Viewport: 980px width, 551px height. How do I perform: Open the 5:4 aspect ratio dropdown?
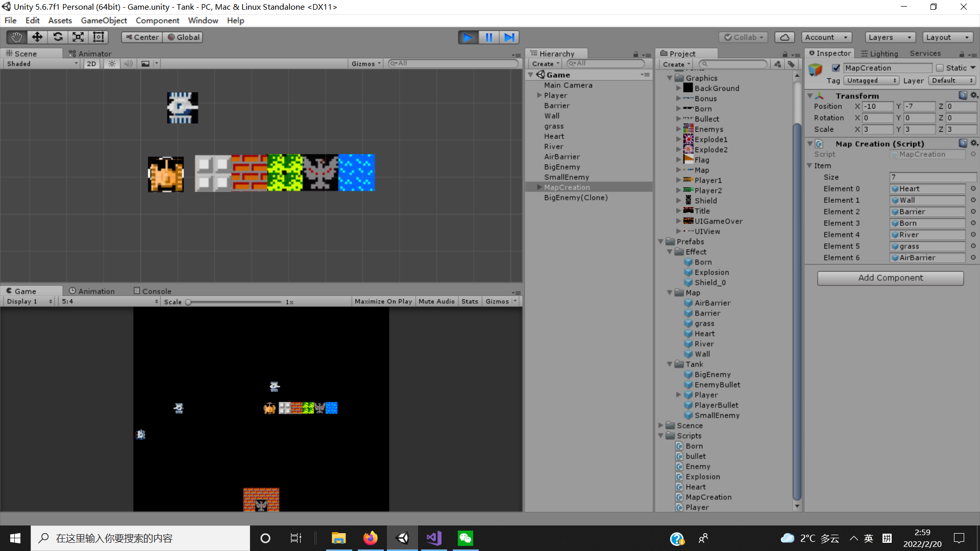tap(110, 301)
